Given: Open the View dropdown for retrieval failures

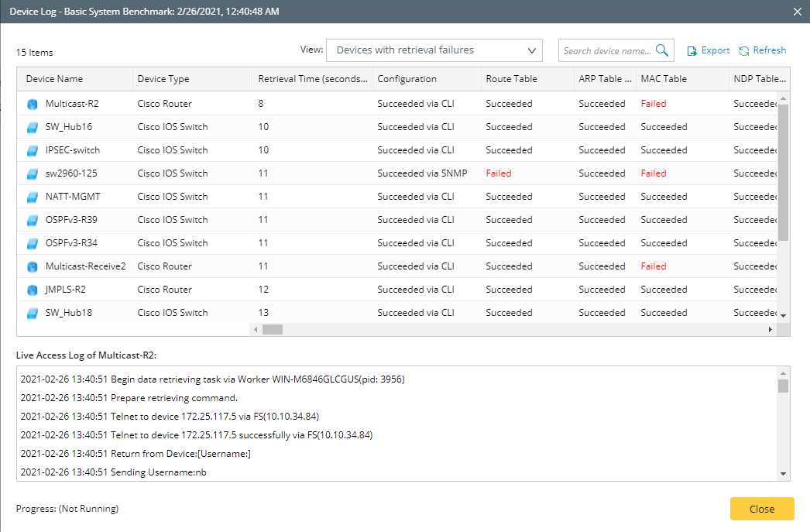Looking at the screenshot, I should pos(434,50).
